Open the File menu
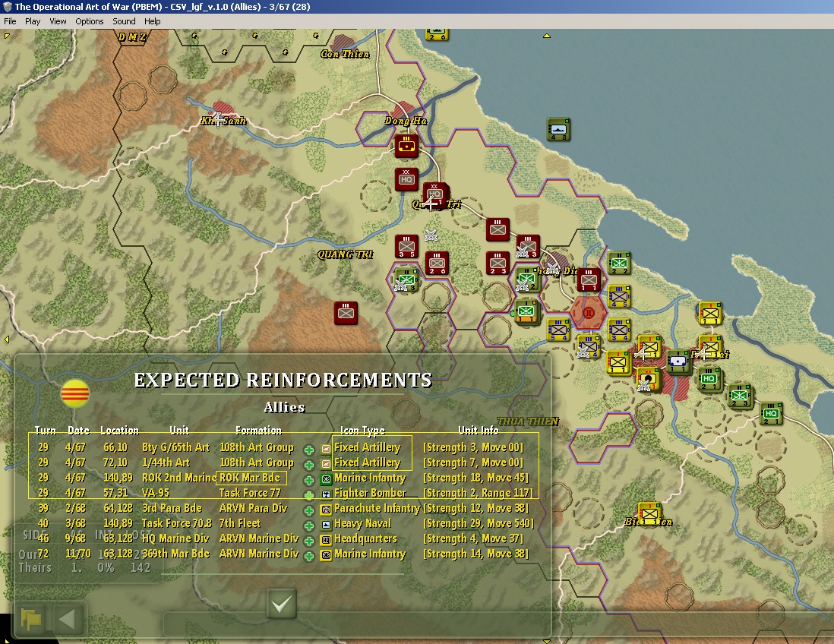Viewport: 834px width, 644px height. 10,21
